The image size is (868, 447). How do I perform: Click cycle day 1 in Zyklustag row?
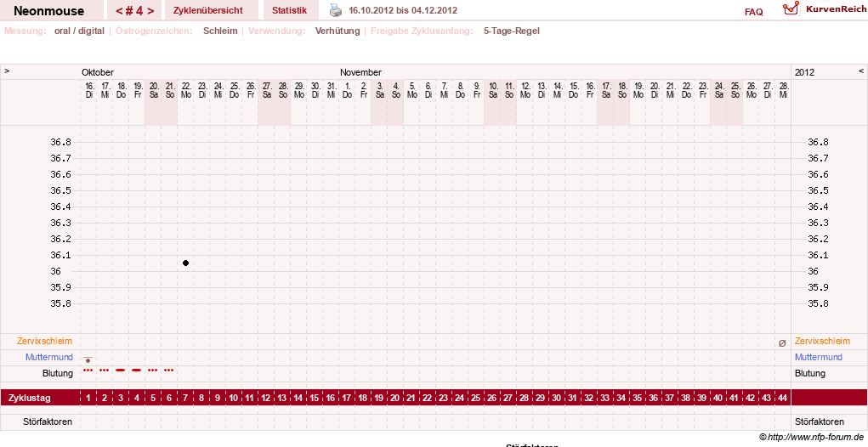coord(88,398)
